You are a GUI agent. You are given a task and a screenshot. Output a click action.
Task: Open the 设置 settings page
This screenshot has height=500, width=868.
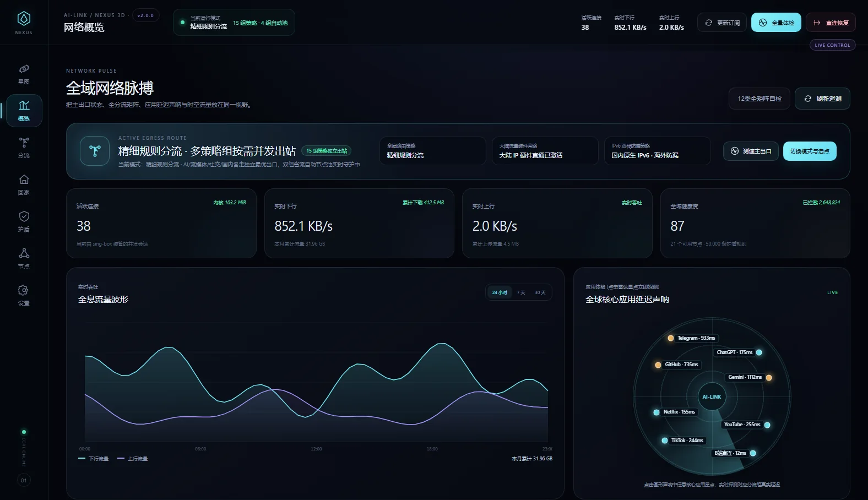pos(24,295)
